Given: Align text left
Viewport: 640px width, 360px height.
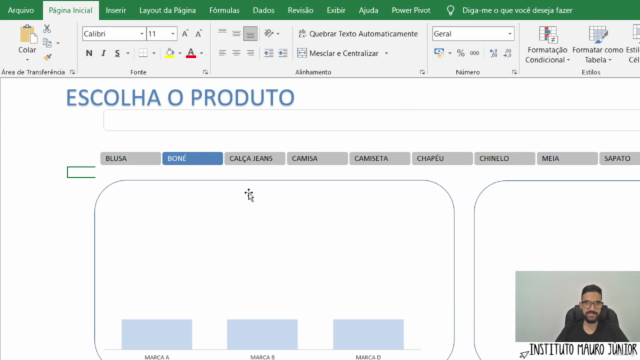Looking at the screenshot, I should (x=222, y=53).
